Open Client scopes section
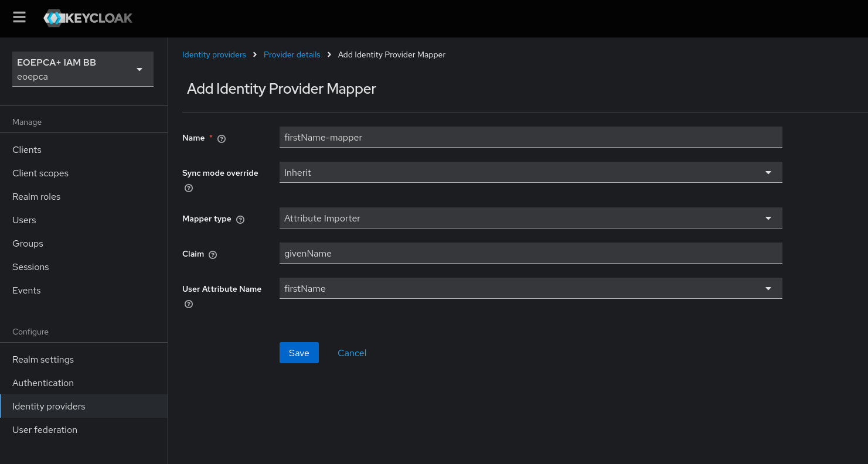This screenshot has height=464, width=868. coord(84,173)
